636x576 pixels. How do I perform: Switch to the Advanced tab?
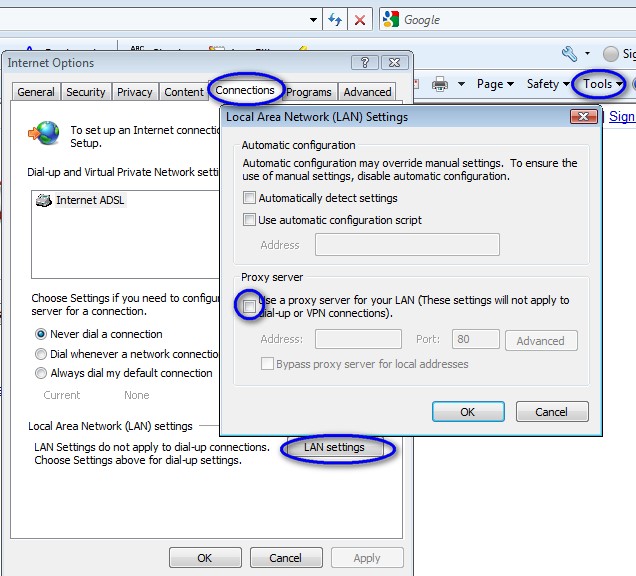pyautogui.click(x=367, y=92)
